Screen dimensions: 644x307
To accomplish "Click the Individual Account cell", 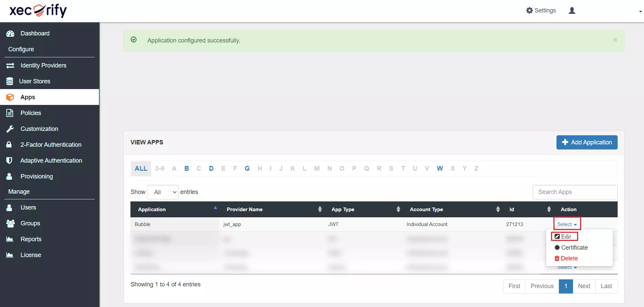I will click(452, 224).
